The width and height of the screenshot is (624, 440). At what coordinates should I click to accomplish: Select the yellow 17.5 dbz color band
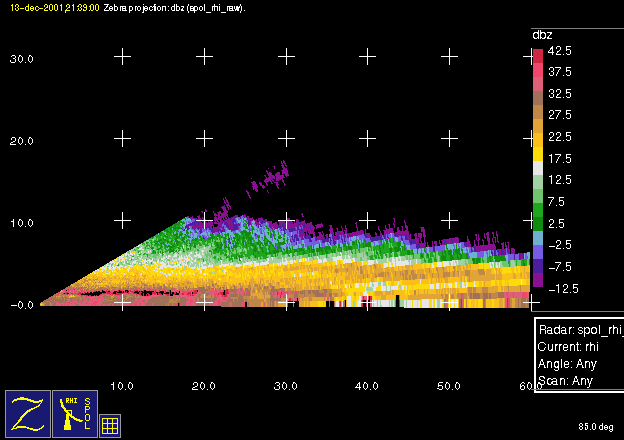coord(537,157)
